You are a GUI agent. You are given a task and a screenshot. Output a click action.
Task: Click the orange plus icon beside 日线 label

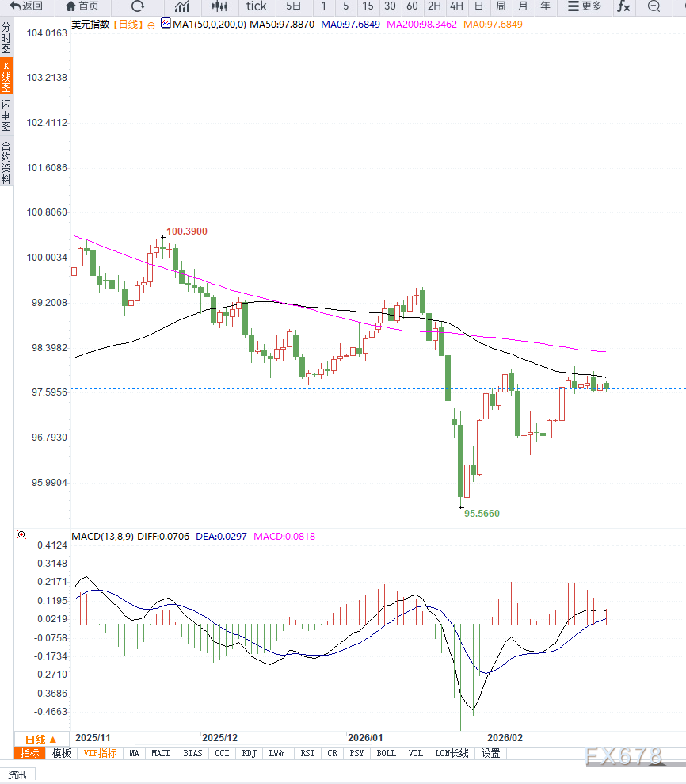[151, 25]
